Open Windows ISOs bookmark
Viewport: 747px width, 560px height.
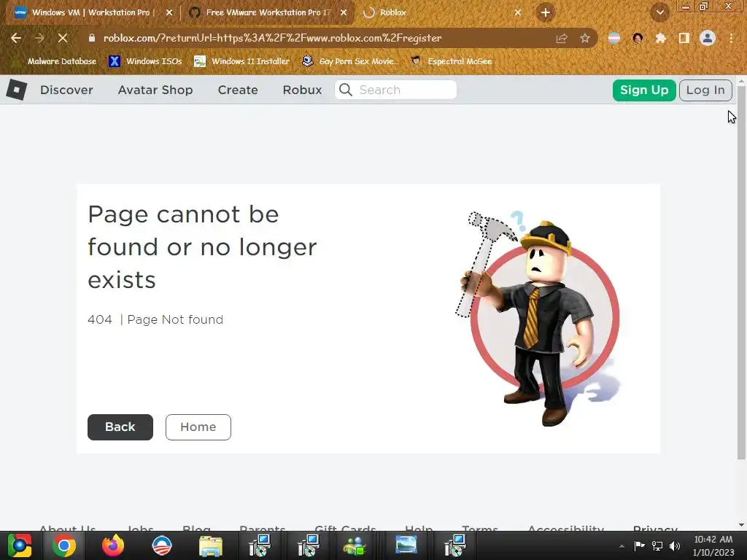coord(145,61)
